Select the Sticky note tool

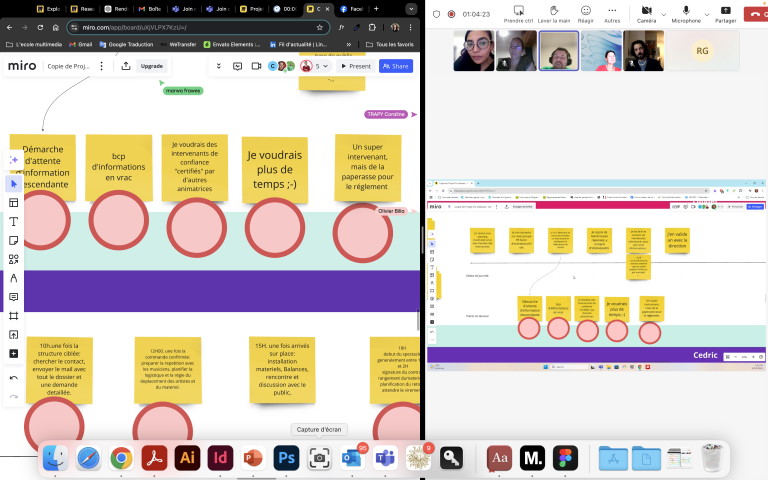[14, 240]
